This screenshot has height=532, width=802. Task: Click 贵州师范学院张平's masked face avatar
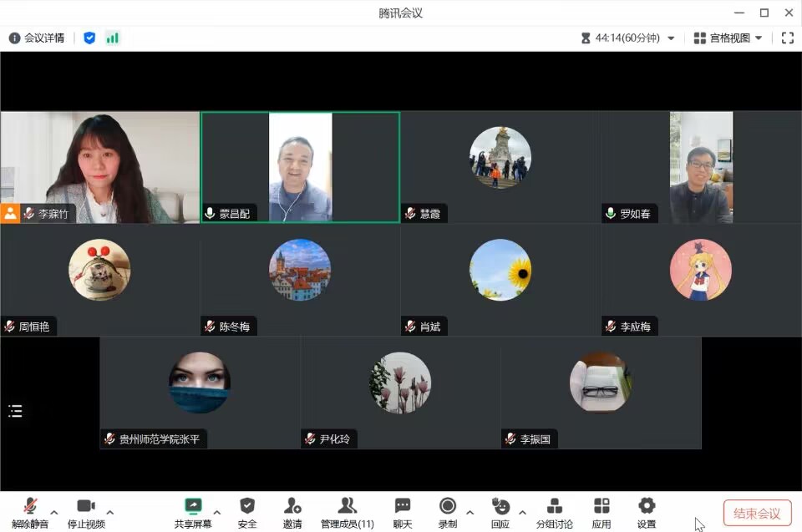(200, 383)
